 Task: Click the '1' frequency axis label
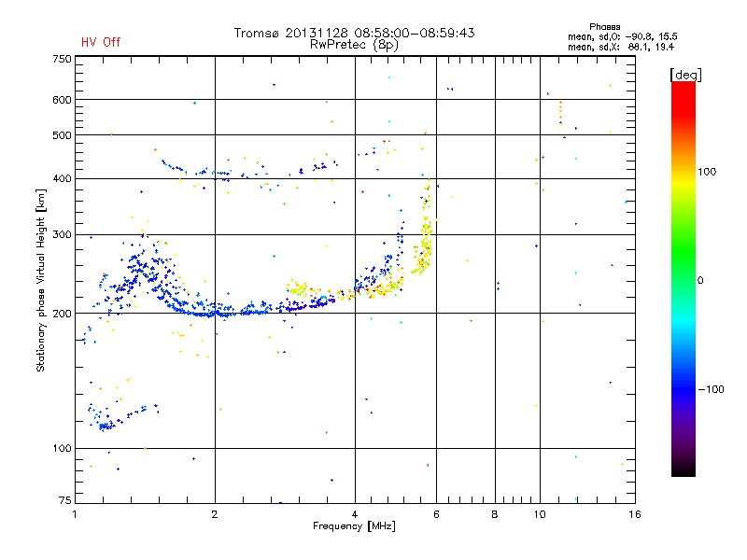coord(75,514)
